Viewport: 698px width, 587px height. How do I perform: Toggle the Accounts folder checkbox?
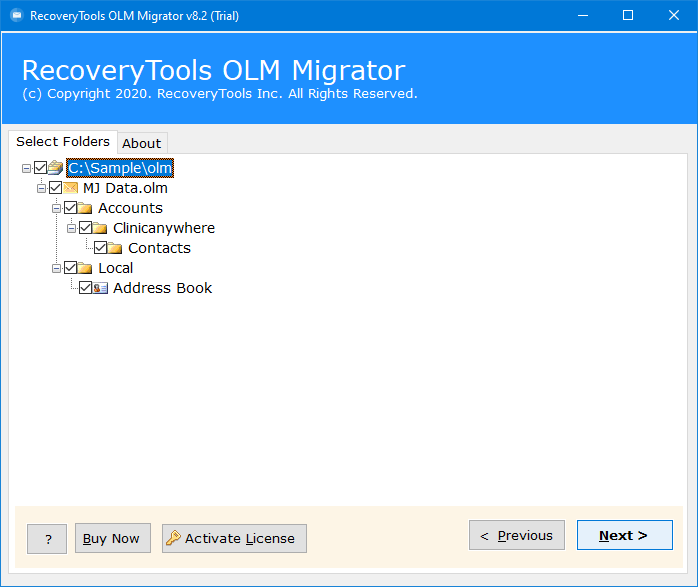coord(70,208)
